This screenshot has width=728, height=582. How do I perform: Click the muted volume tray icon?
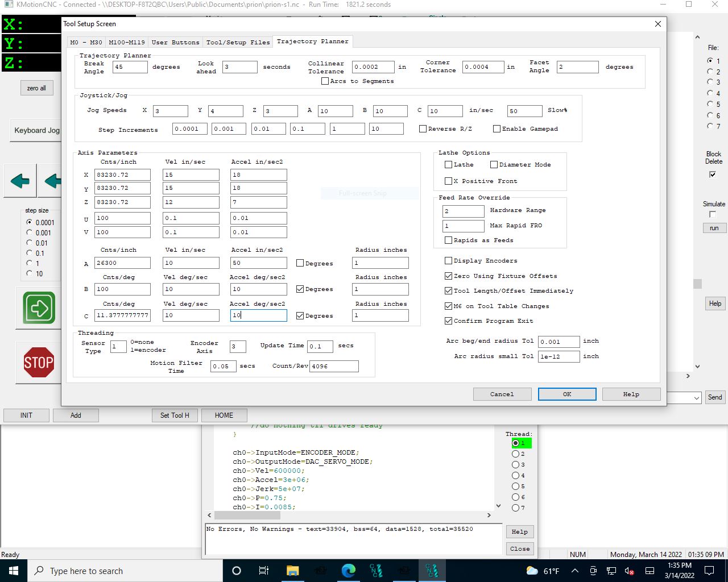click(x=630, y=571)
